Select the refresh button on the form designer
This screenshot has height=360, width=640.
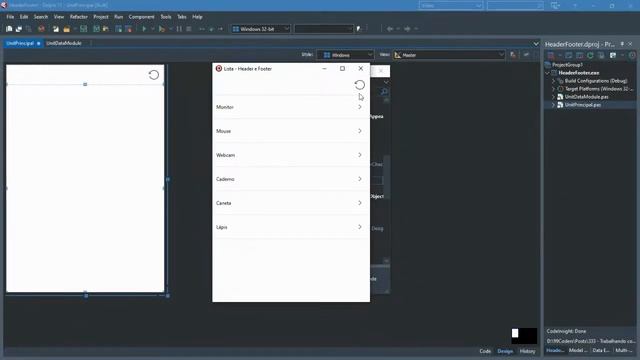154,75
